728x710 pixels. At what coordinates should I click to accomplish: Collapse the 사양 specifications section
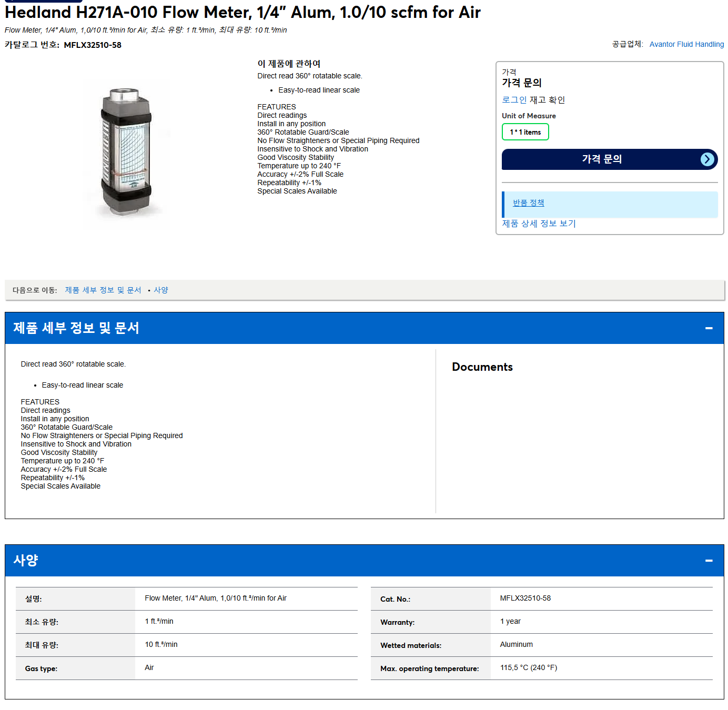click(x=709, y=561)
